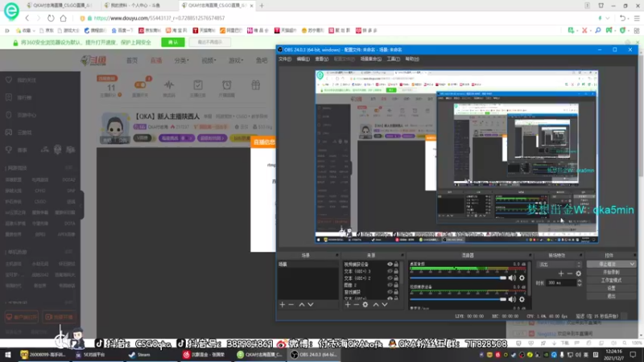
Task: Open the 文件 menu in OBS
Action: coord(285,59)
